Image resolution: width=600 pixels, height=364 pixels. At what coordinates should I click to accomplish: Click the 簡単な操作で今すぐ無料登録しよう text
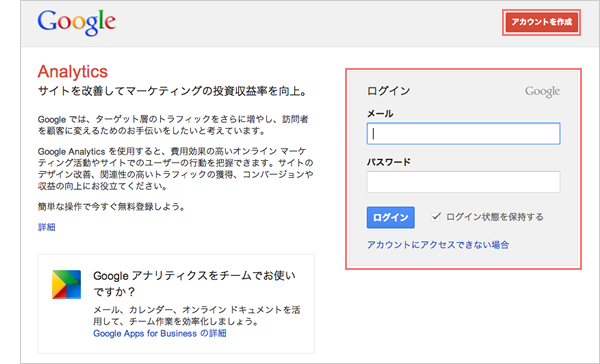112,207
